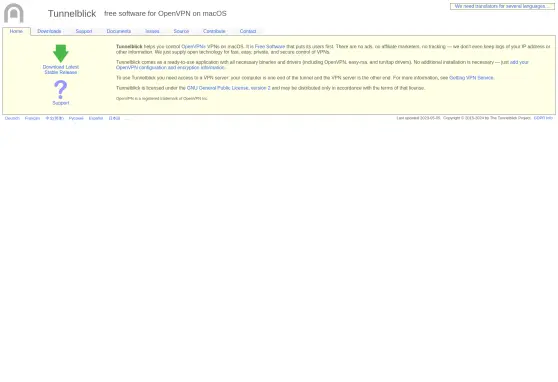Click the 'OpenVPN is a registered trademark' note
This screenshot has height=382, width=558.
[x=162, y=98]
